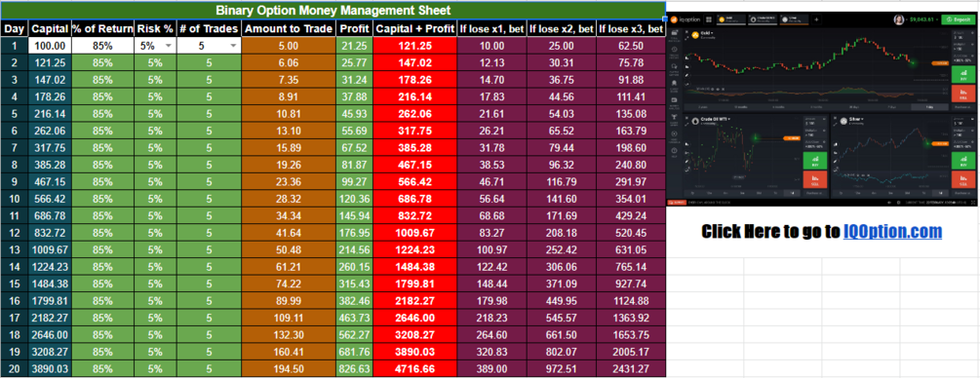Click the trophy tournaments icon in the sidebar
Image resolution: width=980 pixels, height=378 pixels.
coord(675,117)
